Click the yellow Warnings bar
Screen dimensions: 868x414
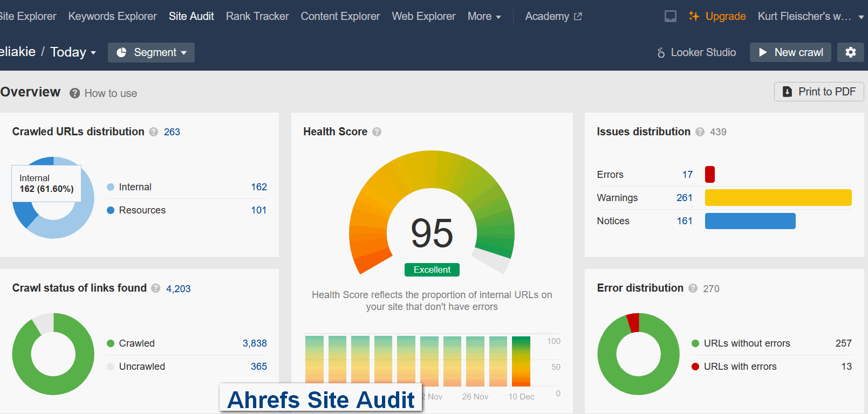pyautogui.click(x=778, y=198)
